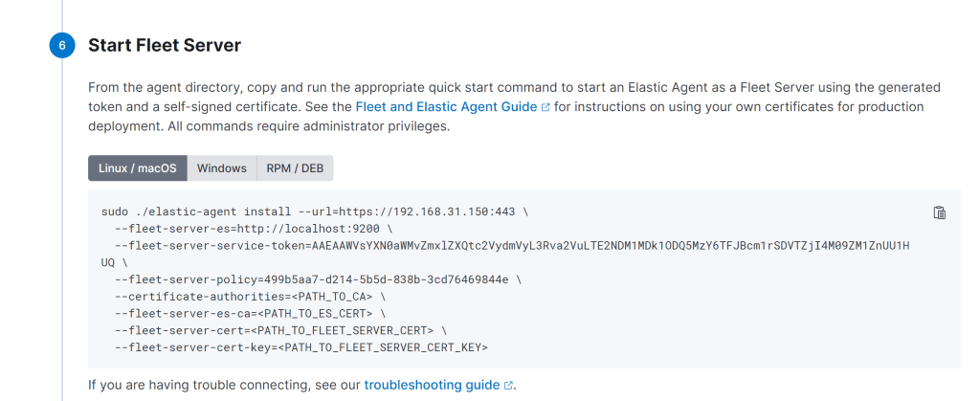The height and width of the screenshot is (401, 980).
Task: Select the Linux / macOS tab
Action: point(138,168)
